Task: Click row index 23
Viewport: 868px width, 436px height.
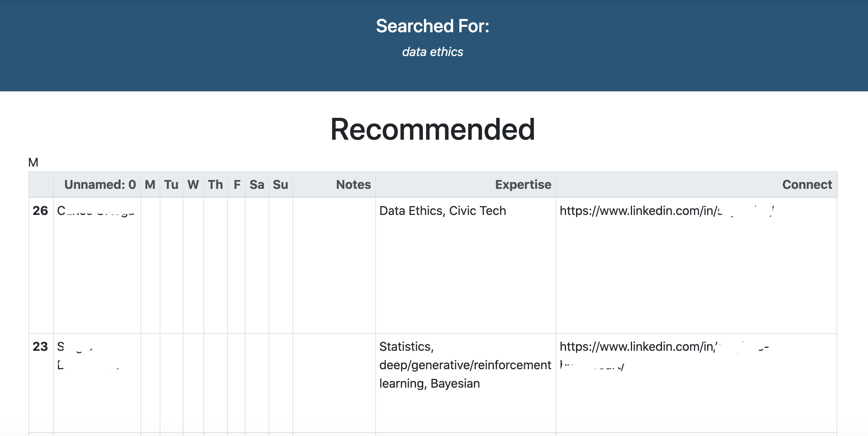Action: point(40,347)
